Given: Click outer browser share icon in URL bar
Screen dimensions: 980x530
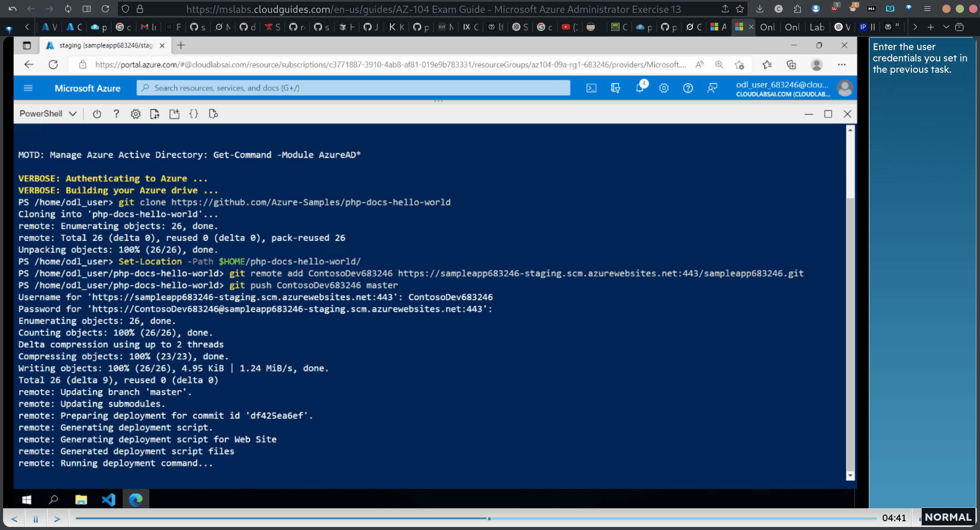Looking at the screenshot, I should click(725, 9).
